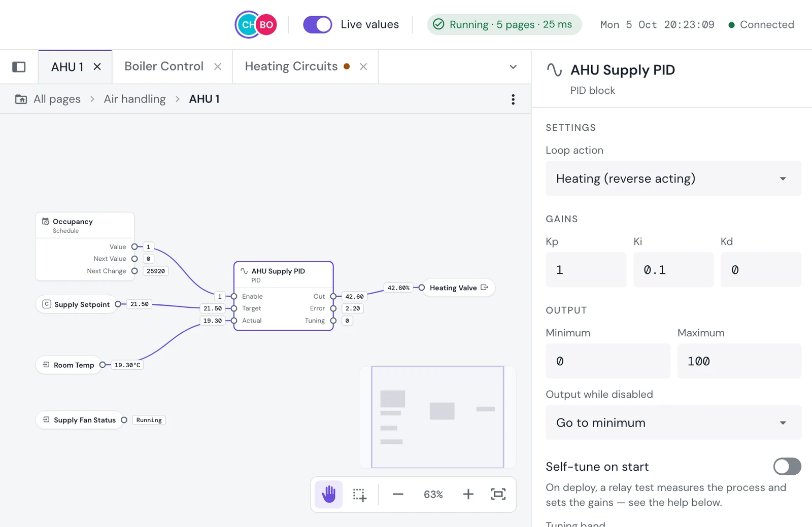The width and height of the screenshot is (812, 527).
Task: Click the Kd gain field
Action: click(x=761, y=270)
